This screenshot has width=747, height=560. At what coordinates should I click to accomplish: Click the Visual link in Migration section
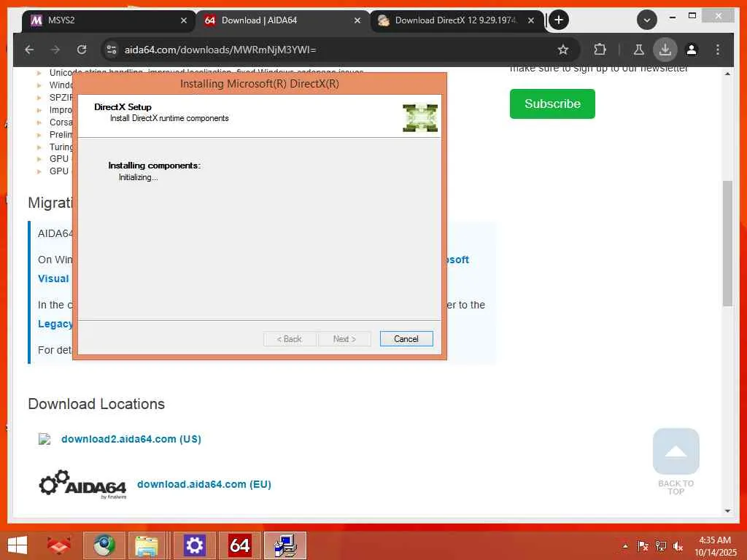pyautogui.click(x=53, y=279)
